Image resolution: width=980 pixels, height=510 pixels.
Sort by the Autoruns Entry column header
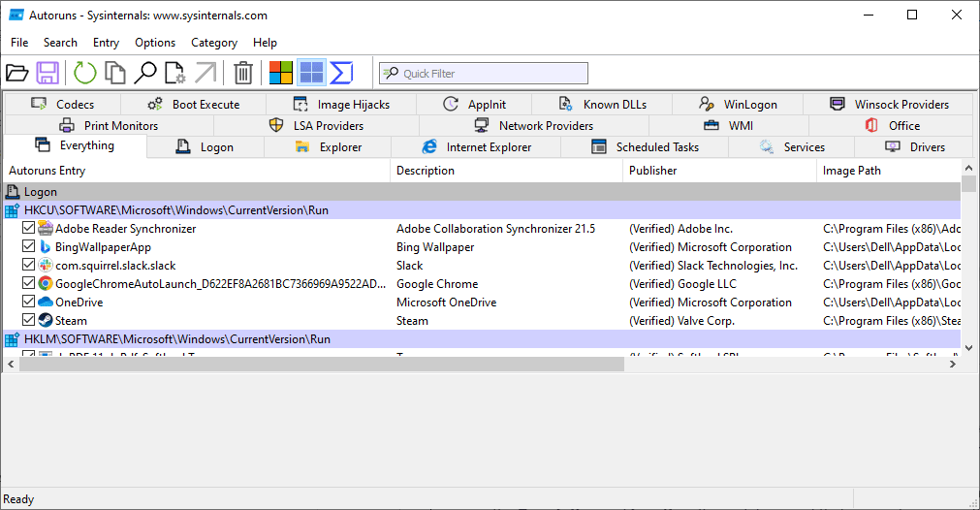pyautogui.click(x=196, y=171)
